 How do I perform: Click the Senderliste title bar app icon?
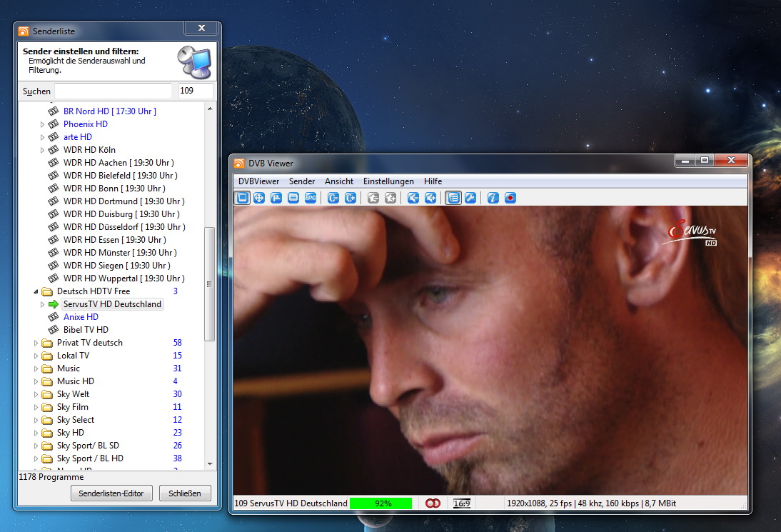pyautogui.click(x=24, y=31)
